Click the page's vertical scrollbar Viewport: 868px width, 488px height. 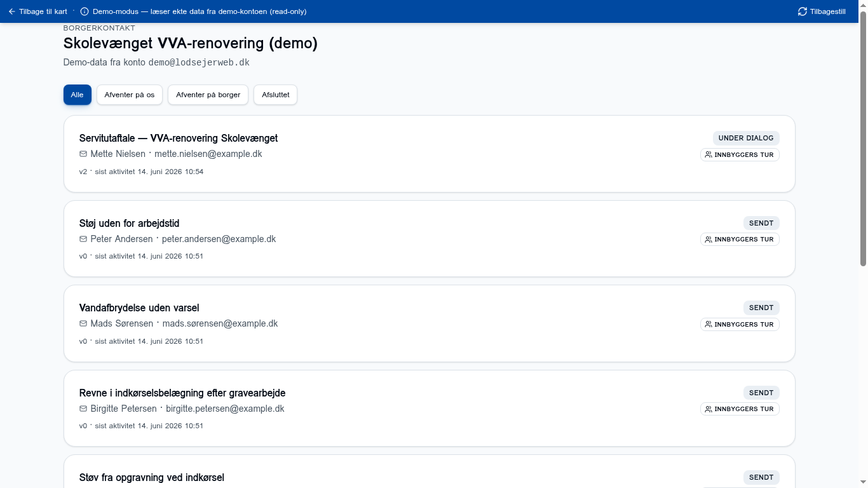click(x=864, y=140)
